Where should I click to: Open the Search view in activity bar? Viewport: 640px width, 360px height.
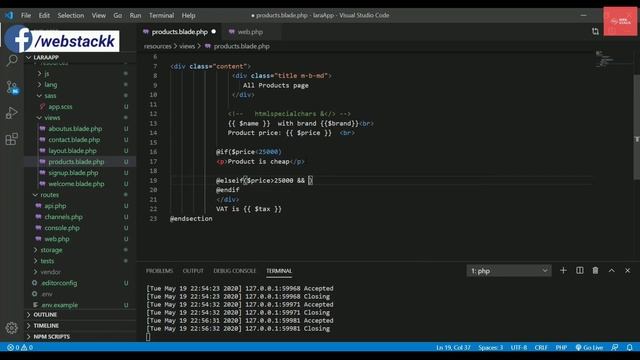coord(11,61)
